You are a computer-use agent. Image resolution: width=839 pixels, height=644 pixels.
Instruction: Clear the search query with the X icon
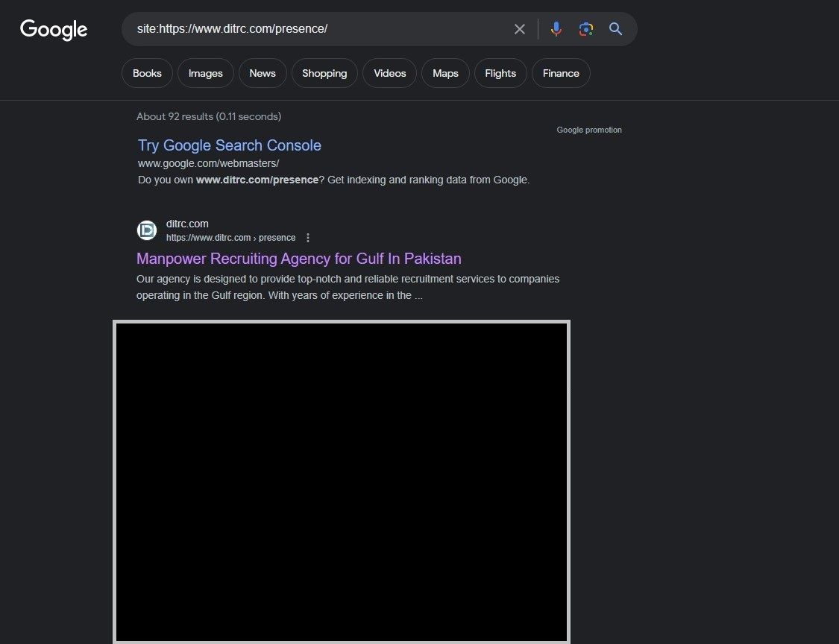tap(520, 29)
